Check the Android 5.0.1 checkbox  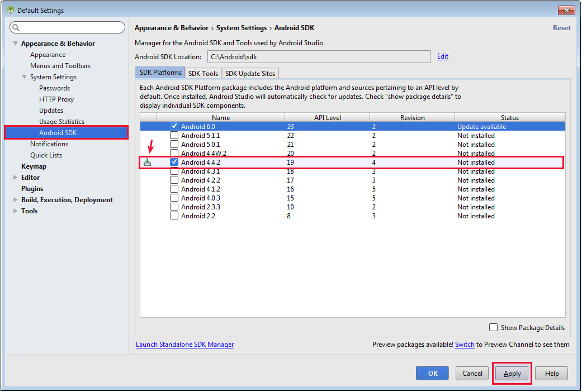click(174, 144)
